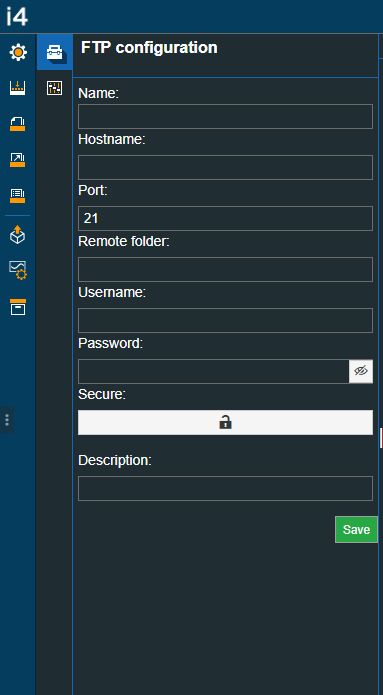The width and height of the screenshot is (383, 695).
Task: Toggle the Secure unlocked padlock button
Action: [225, 422]
